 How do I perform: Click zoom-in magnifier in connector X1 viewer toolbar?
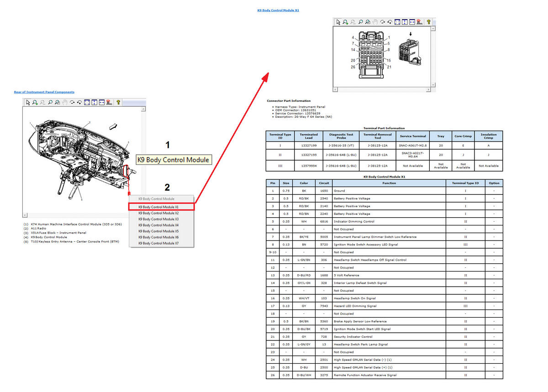(x=345, y=22)
